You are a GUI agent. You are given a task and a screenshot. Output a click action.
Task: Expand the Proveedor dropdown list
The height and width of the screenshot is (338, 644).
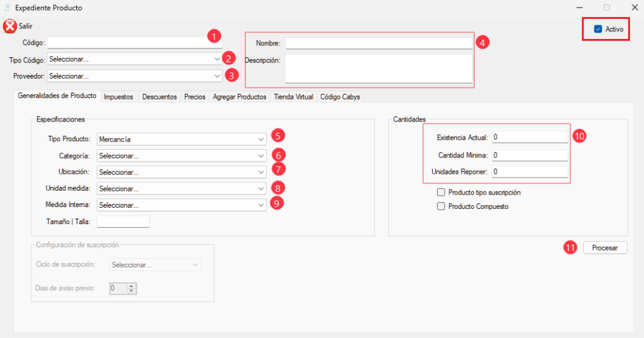[133, 76]
